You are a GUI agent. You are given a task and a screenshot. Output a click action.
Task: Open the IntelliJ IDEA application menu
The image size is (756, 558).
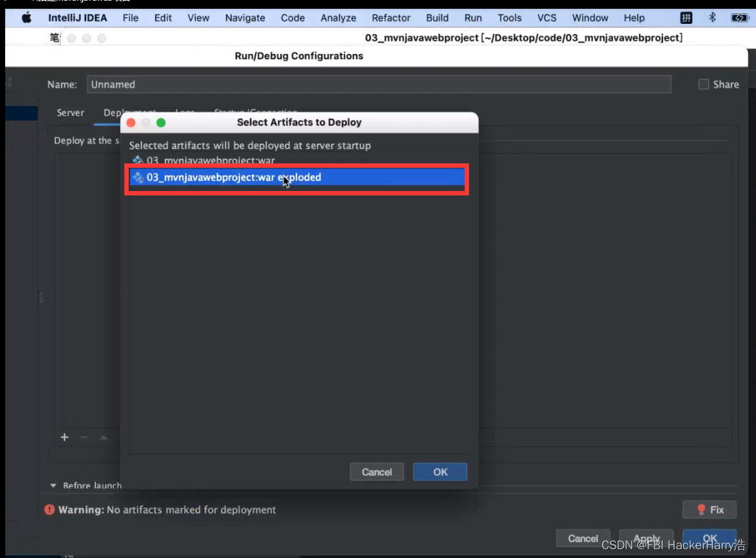(78, 18)
